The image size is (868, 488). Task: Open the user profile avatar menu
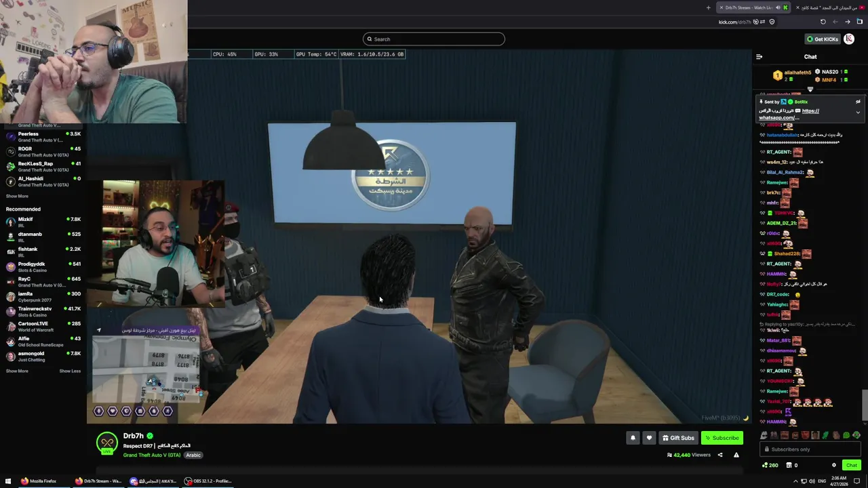(849, 39)
